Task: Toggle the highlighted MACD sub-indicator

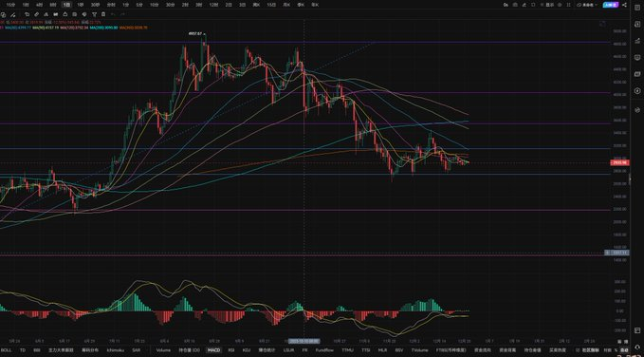Action: (213, 350)
